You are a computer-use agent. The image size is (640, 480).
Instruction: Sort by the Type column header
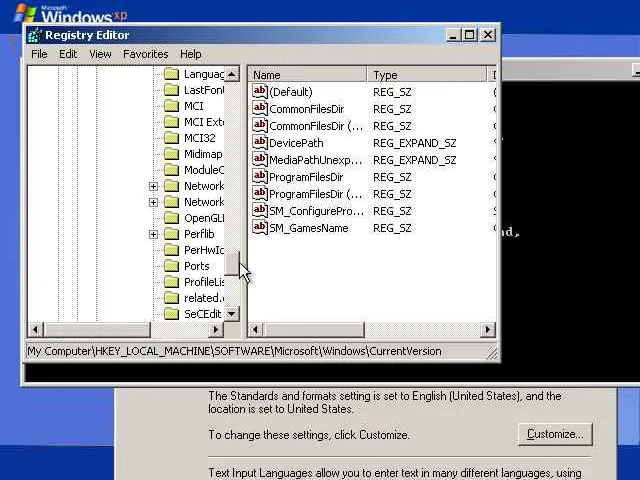427,75
